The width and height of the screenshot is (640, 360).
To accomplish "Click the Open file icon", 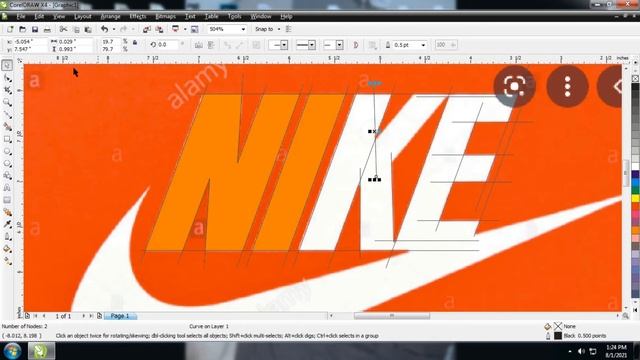I will [x=22, y=29].
